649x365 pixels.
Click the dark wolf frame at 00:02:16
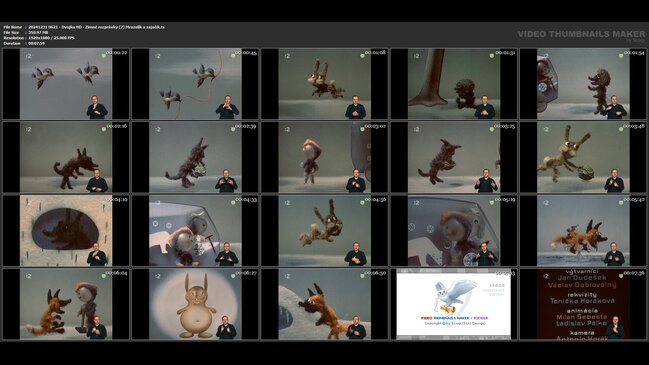click(66, 157)
